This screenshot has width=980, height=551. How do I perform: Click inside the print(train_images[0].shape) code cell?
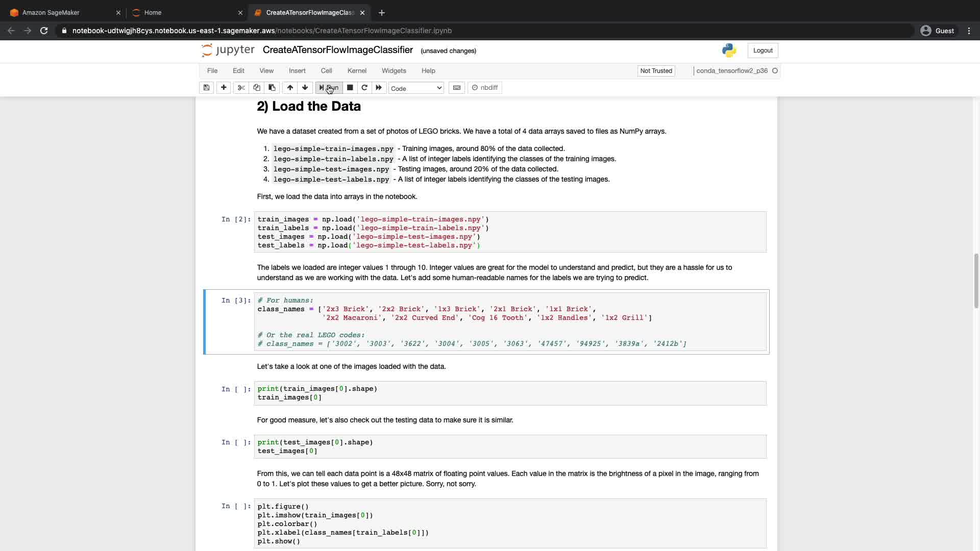coord(510,393)
